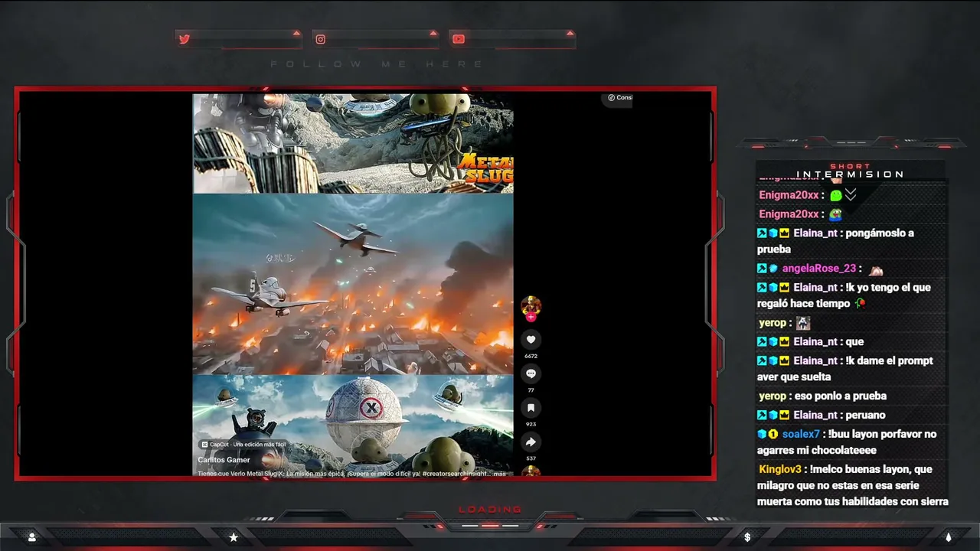
Task: Click the chat message "pongámoslo a prueba"
Action: tap(835, 241)
